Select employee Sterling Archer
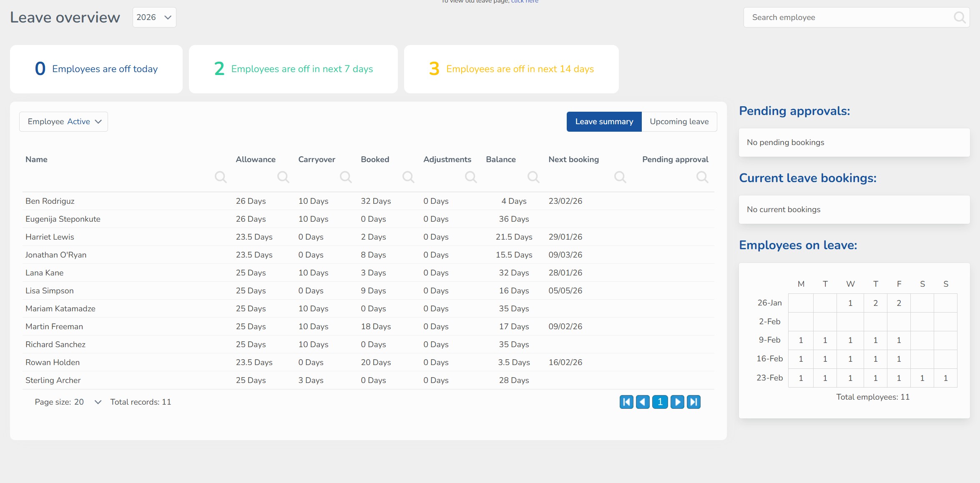 53,380
